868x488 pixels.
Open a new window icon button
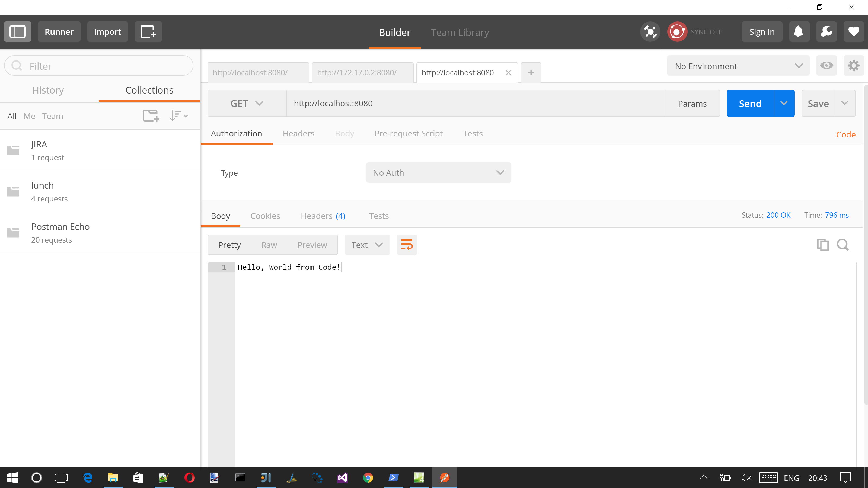point(148,32)
